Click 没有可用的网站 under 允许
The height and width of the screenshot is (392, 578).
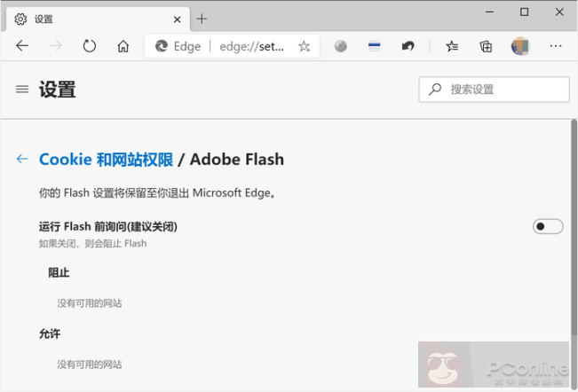[x=89, y=365]
